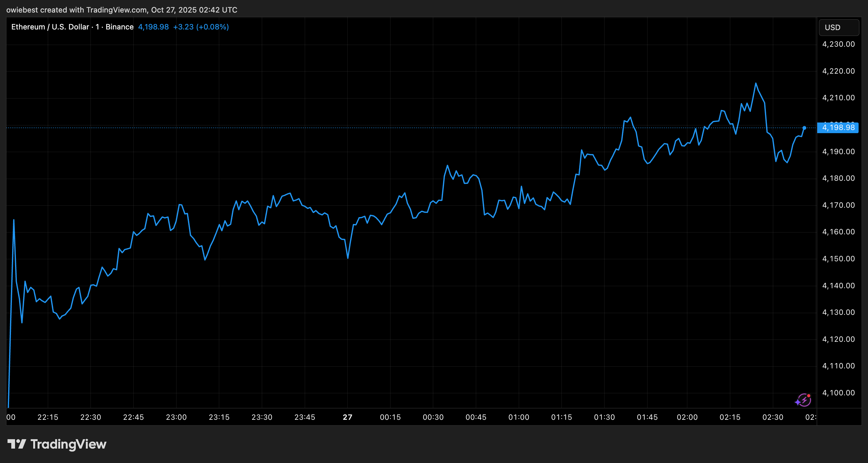Click the 4,150.00 price scale label
Image resolution: width=868 pixels, height=463 pixels.
click(838, 259)
